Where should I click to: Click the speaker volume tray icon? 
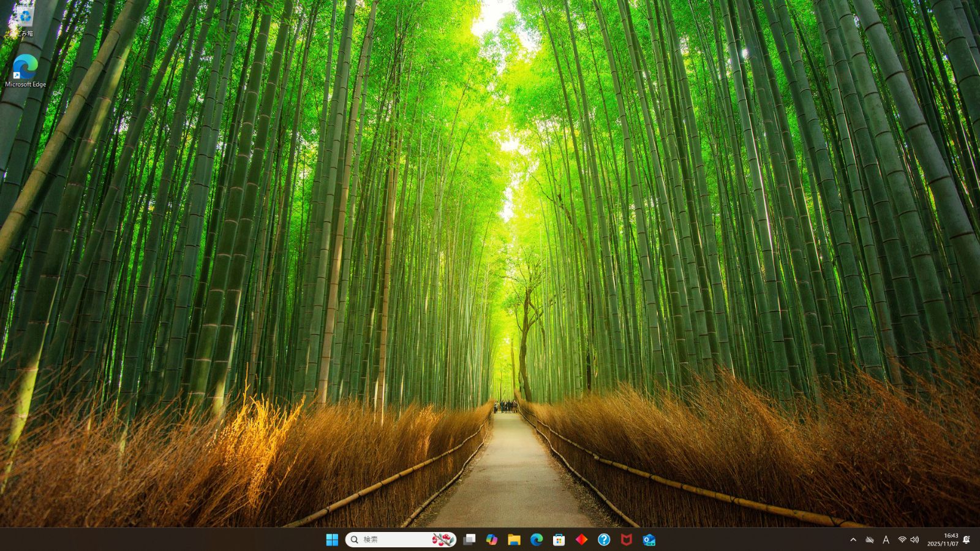(x=914, y=540)
